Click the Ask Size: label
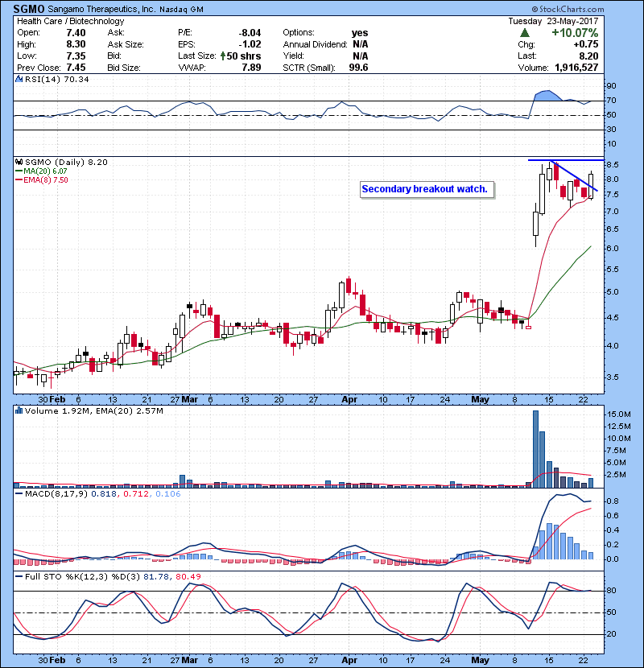Screen dimensions: 644x668 pyautogui.click(x=126, y=44)
